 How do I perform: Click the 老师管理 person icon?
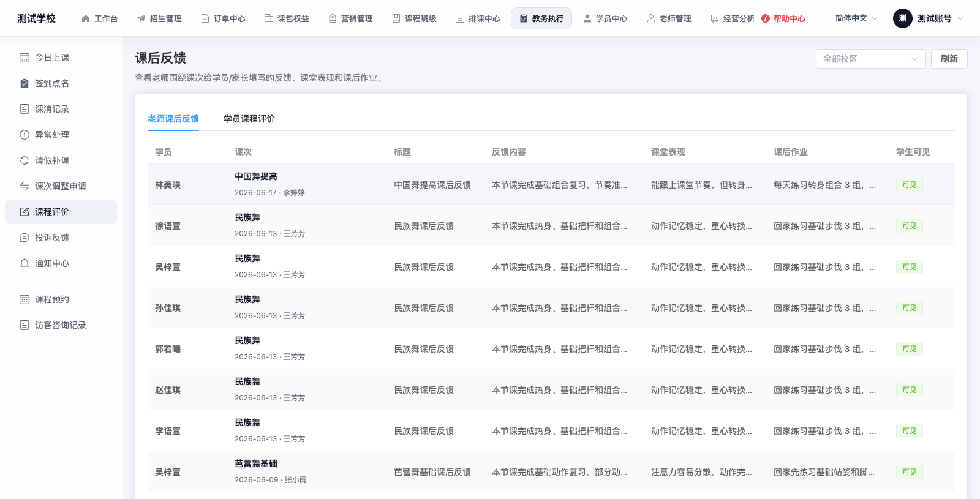coord(651,19)
